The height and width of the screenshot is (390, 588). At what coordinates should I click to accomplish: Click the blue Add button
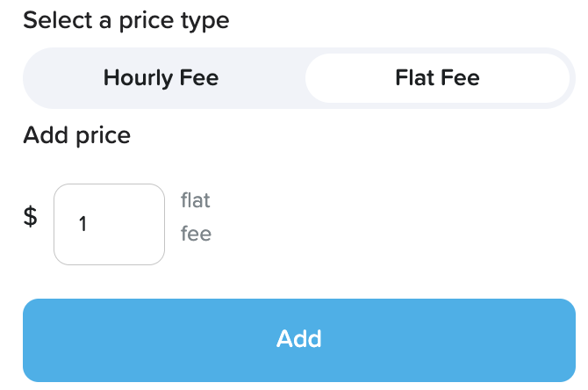pyautogui.click(x=299, y=339)
